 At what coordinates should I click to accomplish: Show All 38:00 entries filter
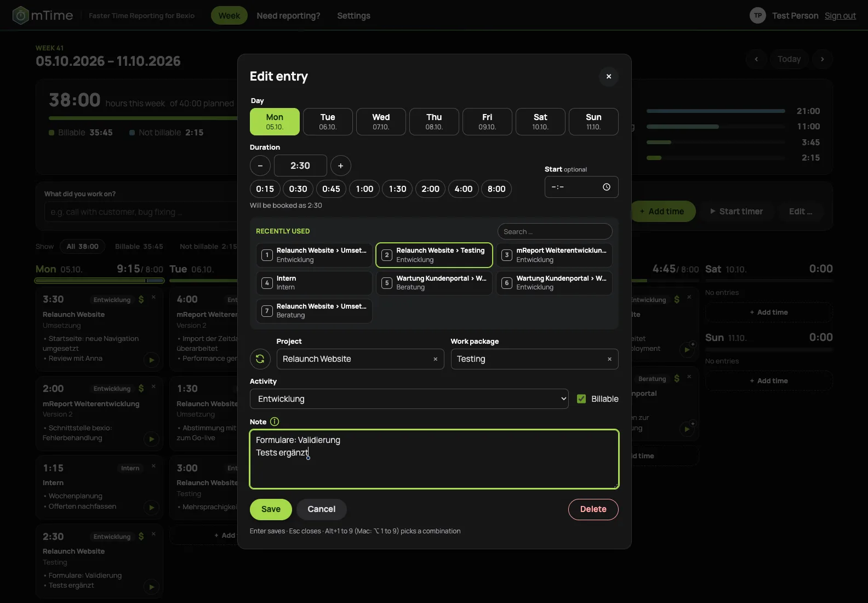[82, 247]
